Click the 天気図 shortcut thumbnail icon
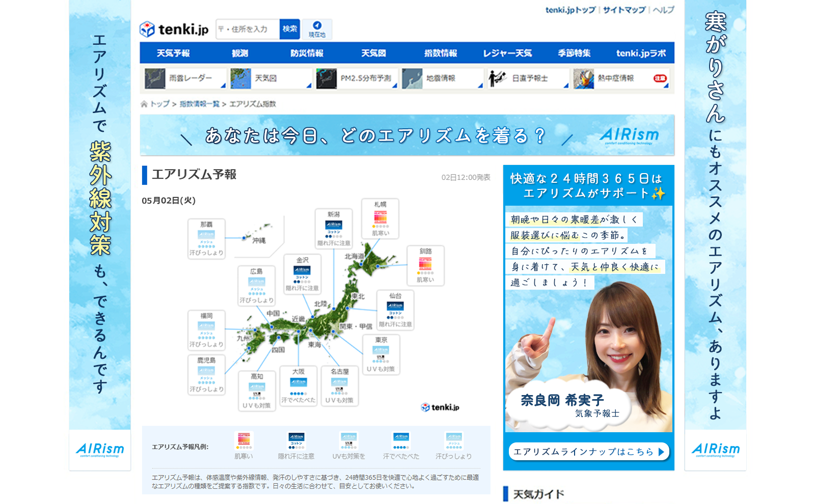 240,78
